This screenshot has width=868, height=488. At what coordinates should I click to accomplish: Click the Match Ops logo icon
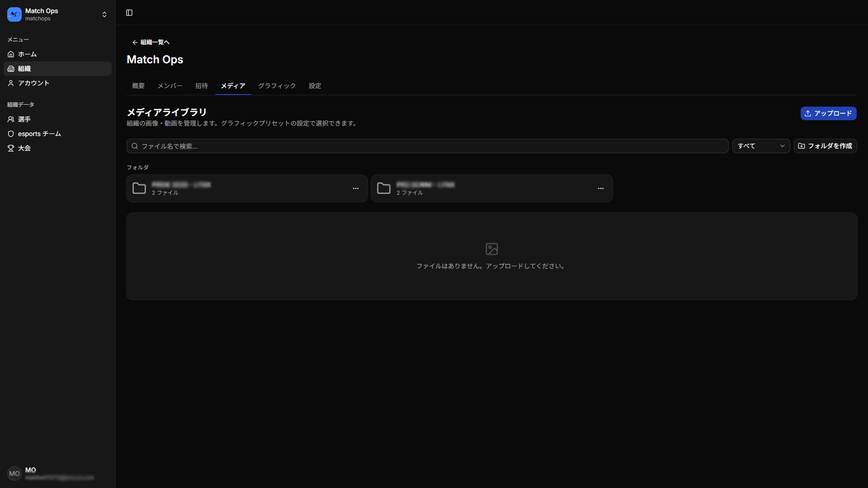[x=14, y=14]
